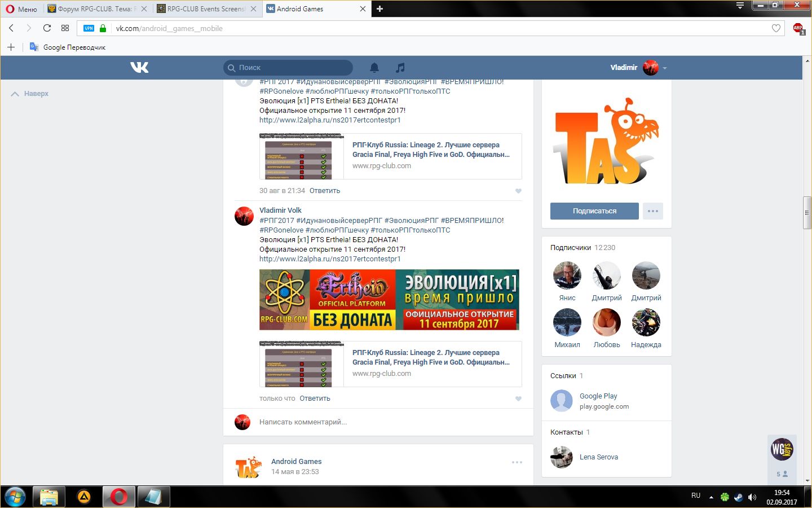The height and width of the screenshot is (508, 812).
Task: Click Ответить on the только что comment
Action: pos(315,398)
